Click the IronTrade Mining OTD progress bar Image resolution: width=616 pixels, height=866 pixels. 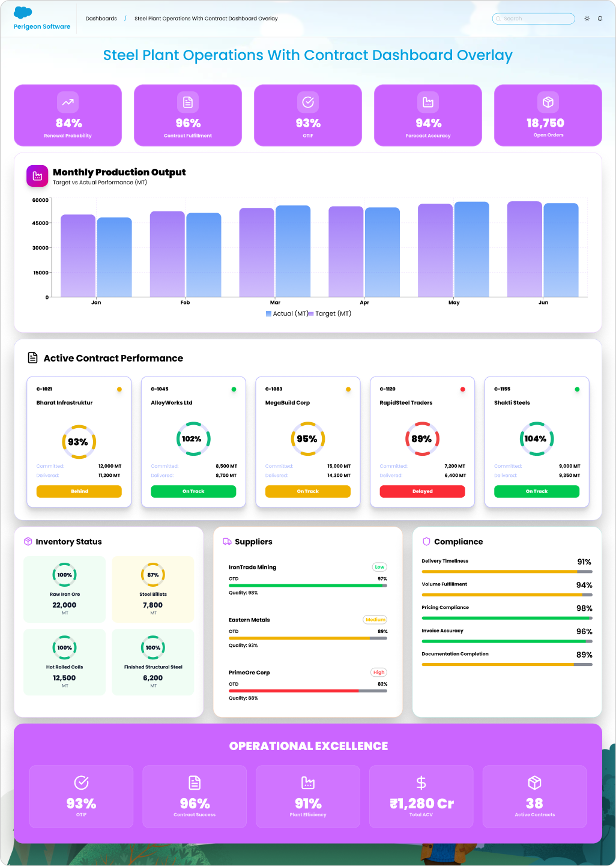click(x=307, y=586)
